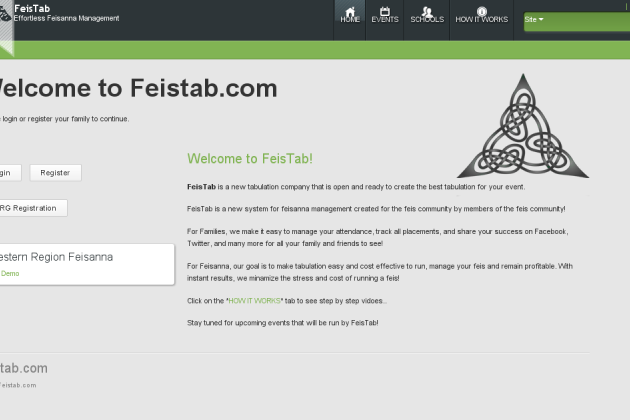This screenshot has height=420, width=630.
Task: Open the Demo link under Western Region
Action: coord(10,273)
